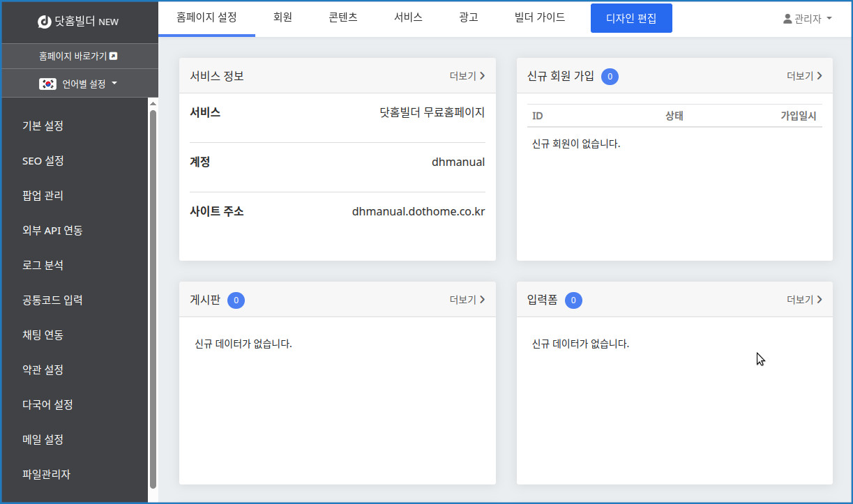Open 더보기 for 서비스 정보 panel

467,76
